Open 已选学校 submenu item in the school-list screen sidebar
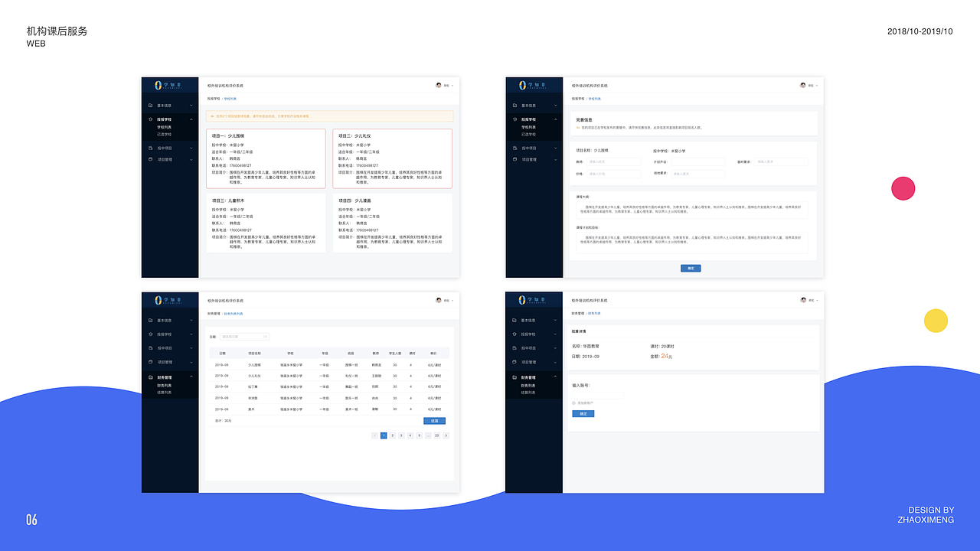This screenshot has width=980, height=551. point(165,134)
